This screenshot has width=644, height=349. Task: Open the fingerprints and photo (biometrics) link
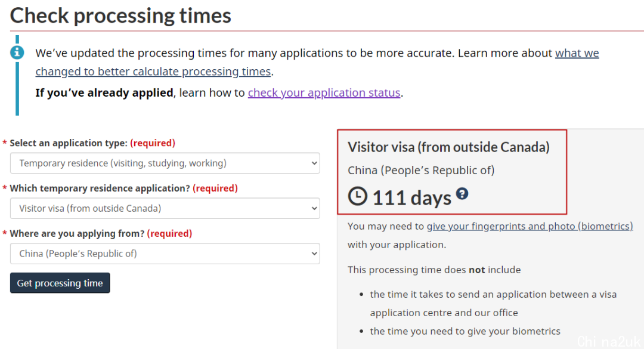point(530,226)
